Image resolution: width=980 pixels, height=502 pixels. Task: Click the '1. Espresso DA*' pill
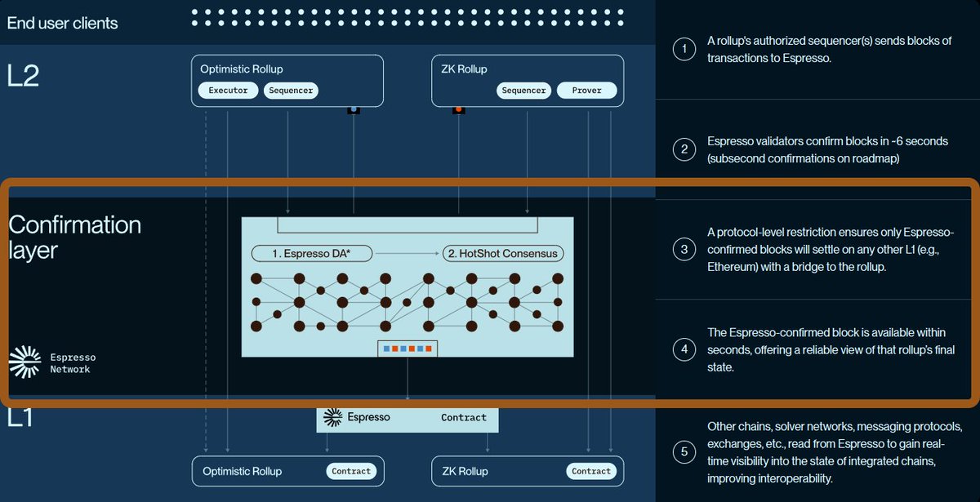click(x=312, y=253)
